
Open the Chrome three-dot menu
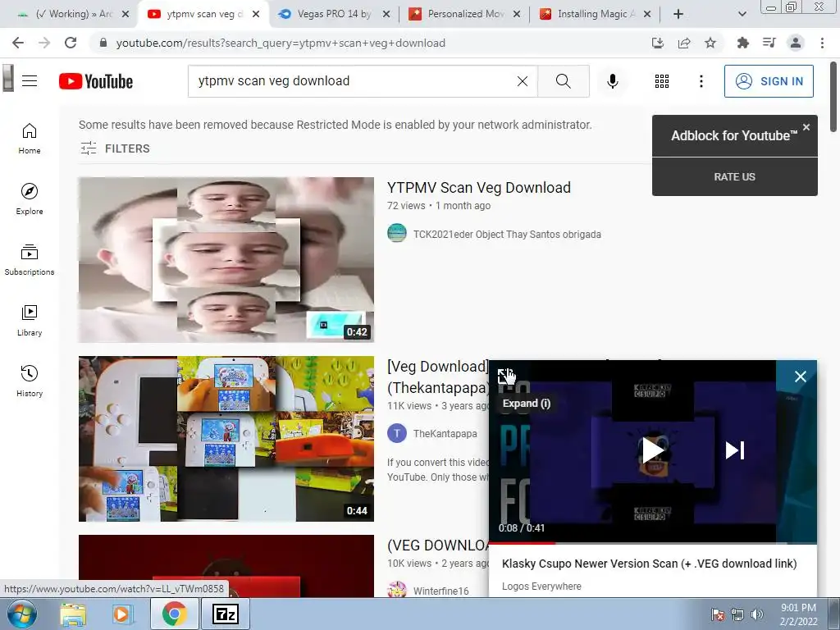coord(822,43)
